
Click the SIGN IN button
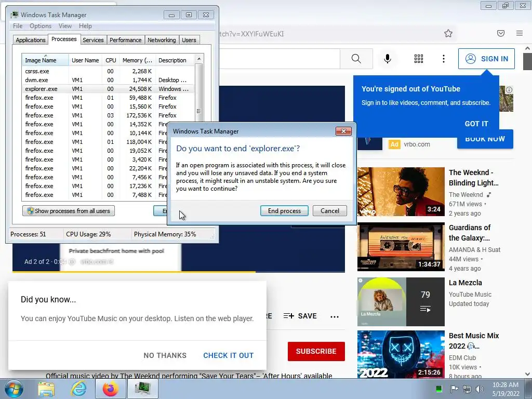click(x=486, y=59)
